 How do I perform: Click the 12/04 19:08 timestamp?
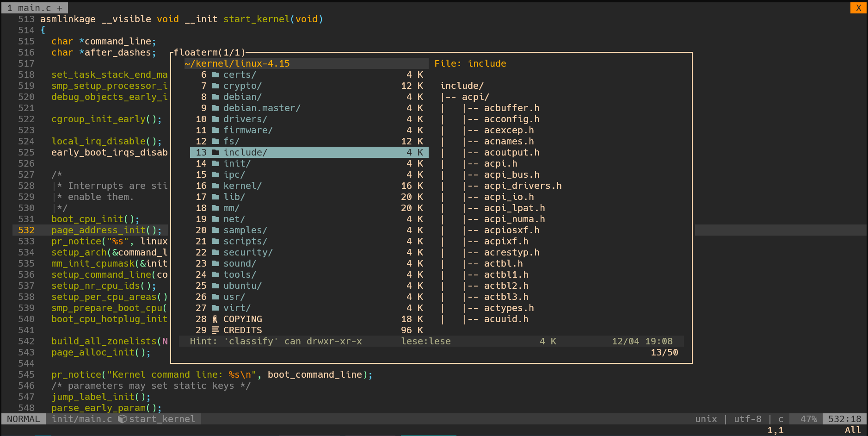click(642, 341)
